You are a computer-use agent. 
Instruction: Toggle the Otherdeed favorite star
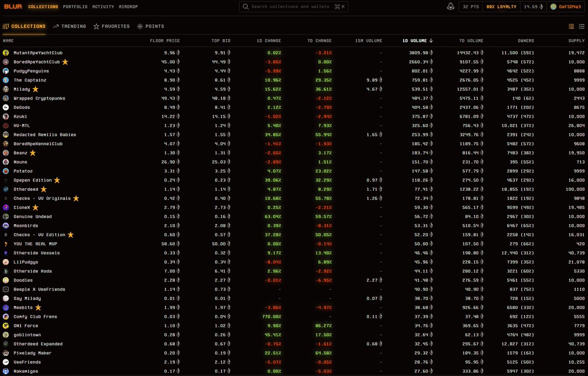44,189
